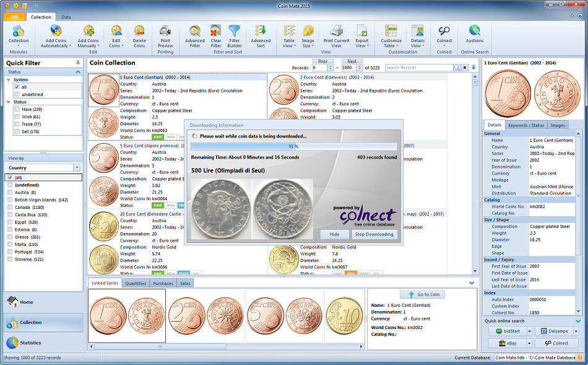Clear the Search Records field
Screen dimensions: 588x365
465,68
